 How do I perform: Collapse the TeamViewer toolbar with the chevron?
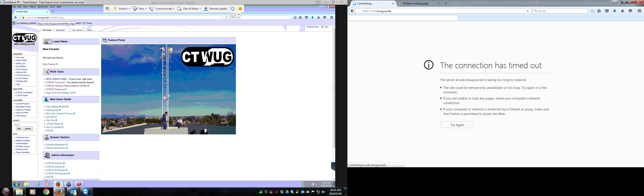[239, 15]
